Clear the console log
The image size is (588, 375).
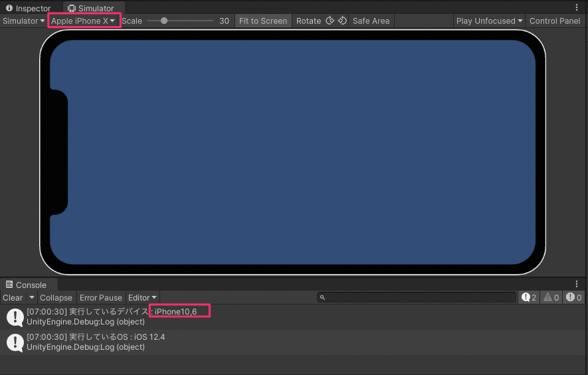pyautogui.click(x=13, y=298)
